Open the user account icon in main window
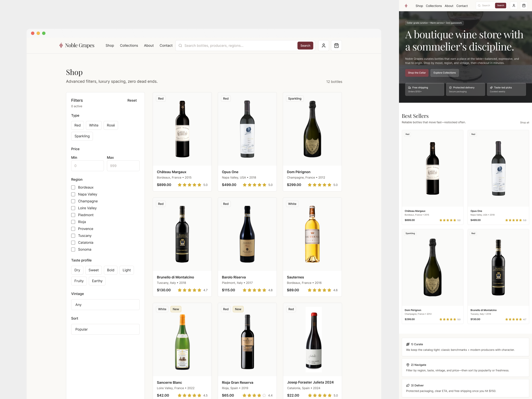This screenshot has height=399, width=532. pos(323,45)
